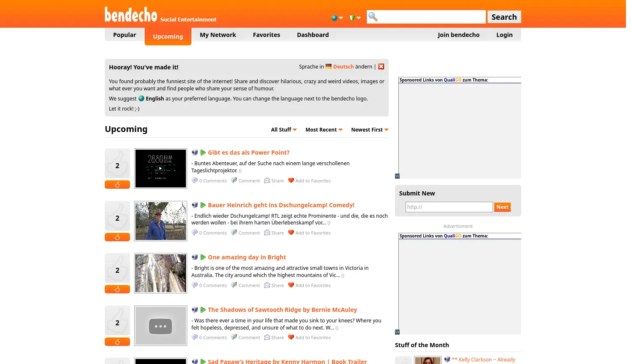This screenshot has width=631, height=364.
Task: Click the envelope Share icon under 'The Shadows of Sawtooth Ridge'
Action: point(267,337)
